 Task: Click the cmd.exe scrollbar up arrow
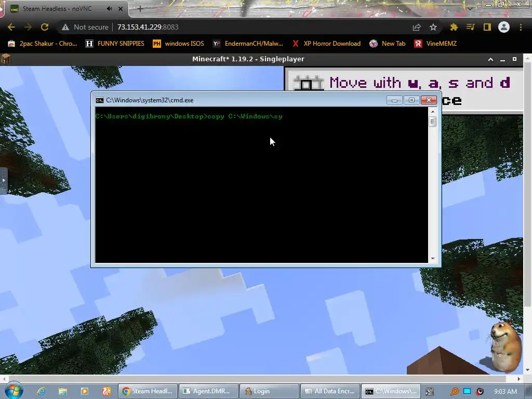coord(433,111)
